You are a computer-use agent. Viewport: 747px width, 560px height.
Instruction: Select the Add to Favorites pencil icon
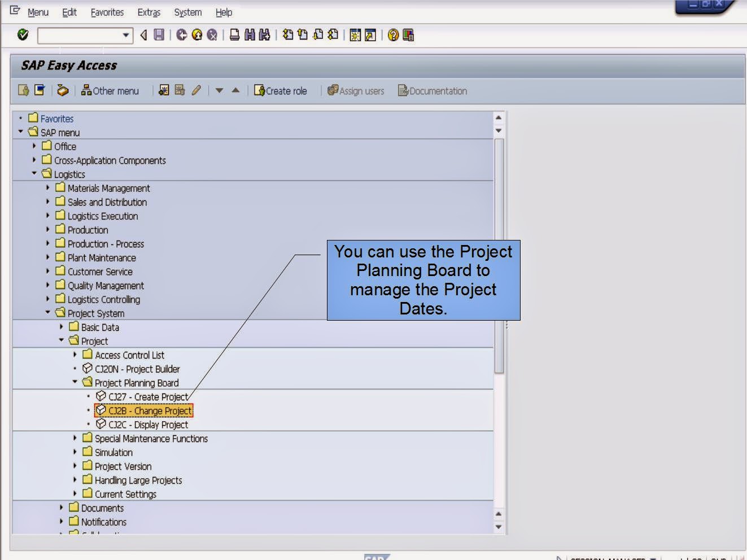point(196,90)
